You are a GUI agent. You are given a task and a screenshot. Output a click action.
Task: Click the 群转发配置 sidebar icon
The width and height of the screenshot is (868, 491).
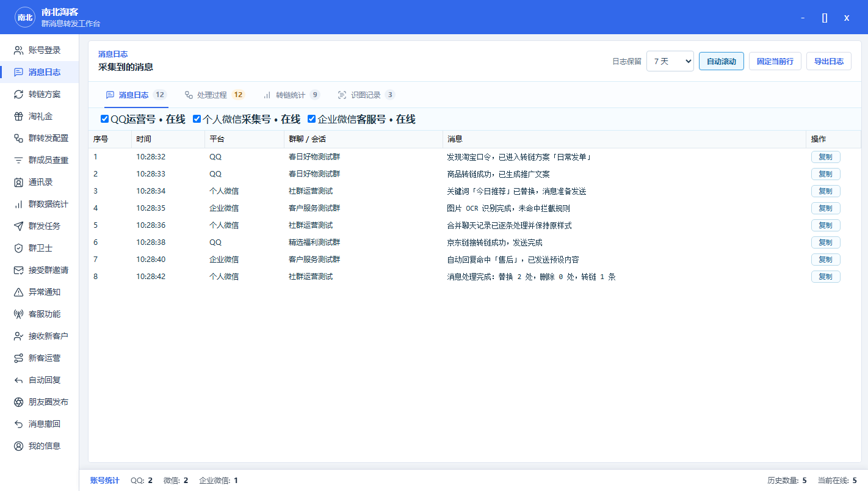18,138
